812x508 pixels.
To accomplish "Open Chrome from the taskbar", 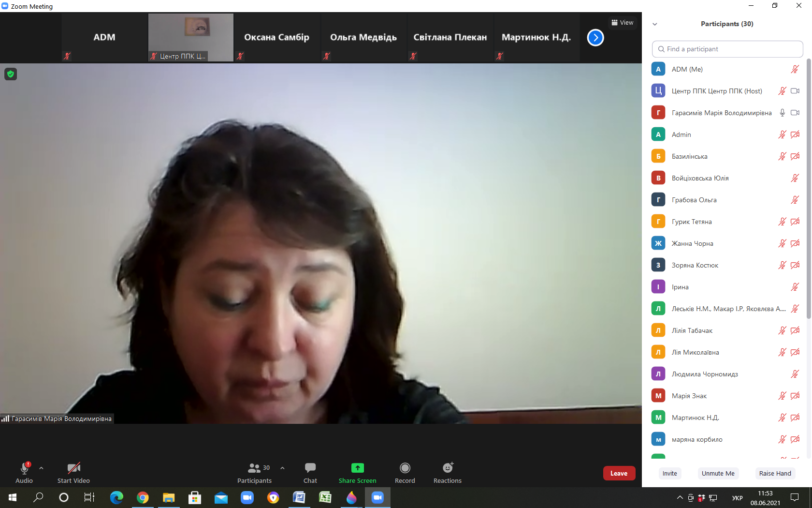I will coord(143,497).
